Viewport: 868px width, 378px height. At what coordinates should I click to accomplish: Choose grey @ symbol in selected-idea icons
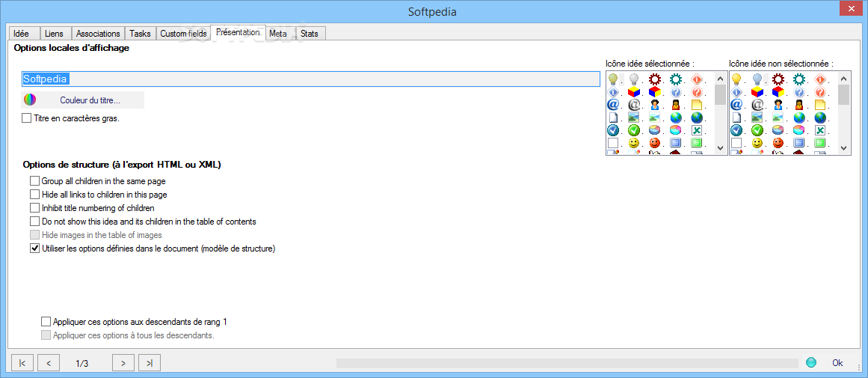pos(633,105)
